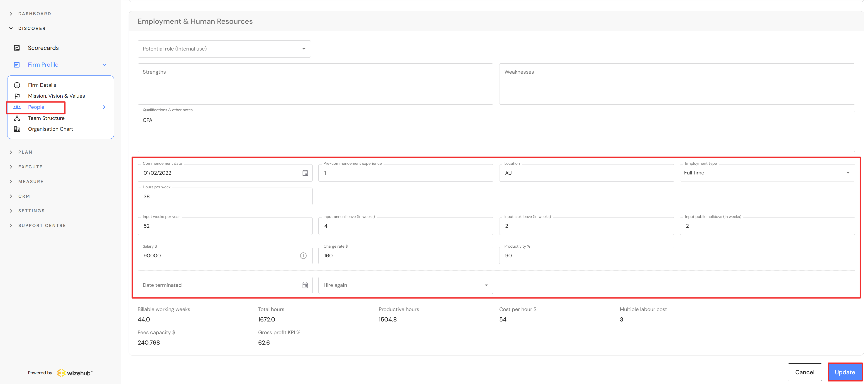This screenshot has width=868, height=384.
Task: Click the Salary info icon
Action: tap(303, 256)
